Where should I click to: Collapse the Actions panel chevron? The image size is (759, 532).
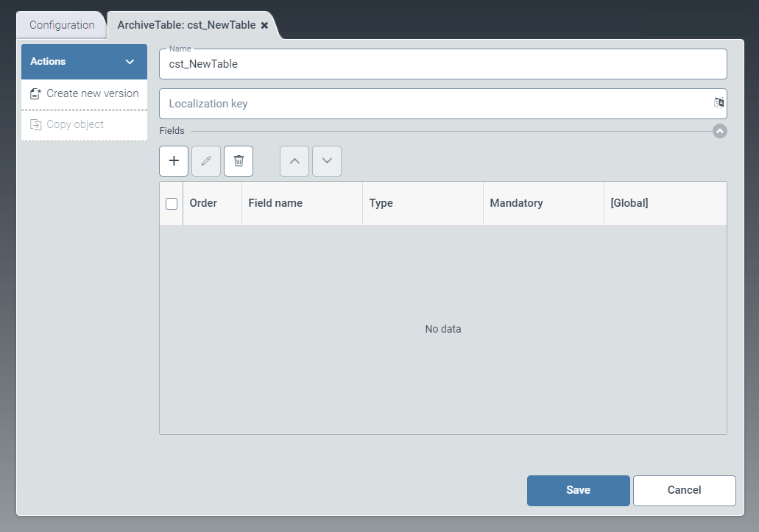(130, 62)
